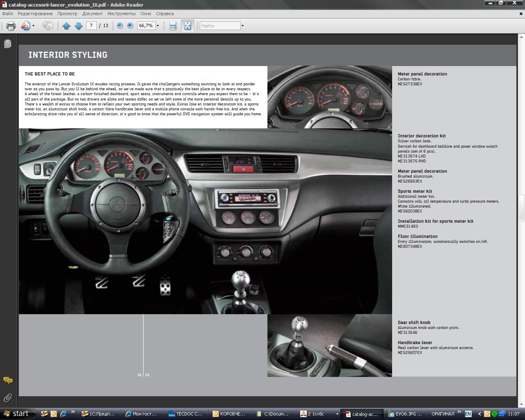Open the Файл menu
The width and height of the screenshot is (525, 420).
tap(7, 14)
